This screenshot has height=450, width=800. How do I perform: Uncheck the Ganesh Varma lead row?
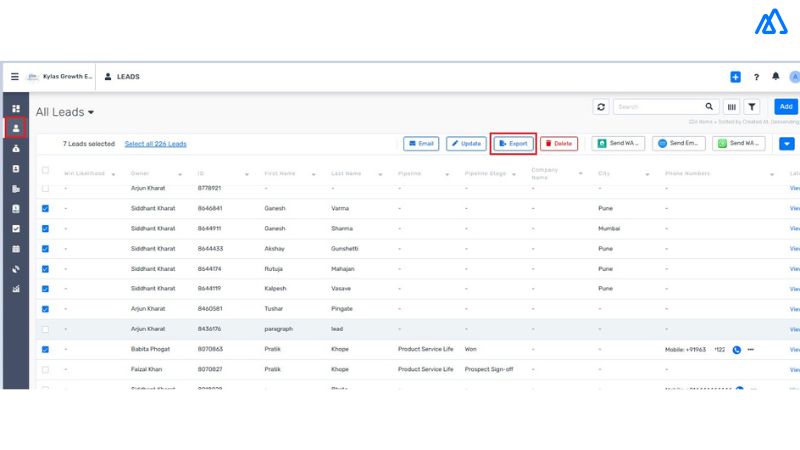(x=45, y=208)
